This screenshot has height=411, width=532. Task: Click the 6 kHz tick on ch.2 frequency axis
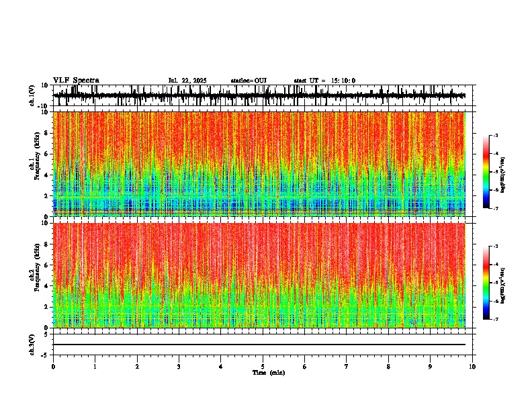tap(46, 265)
